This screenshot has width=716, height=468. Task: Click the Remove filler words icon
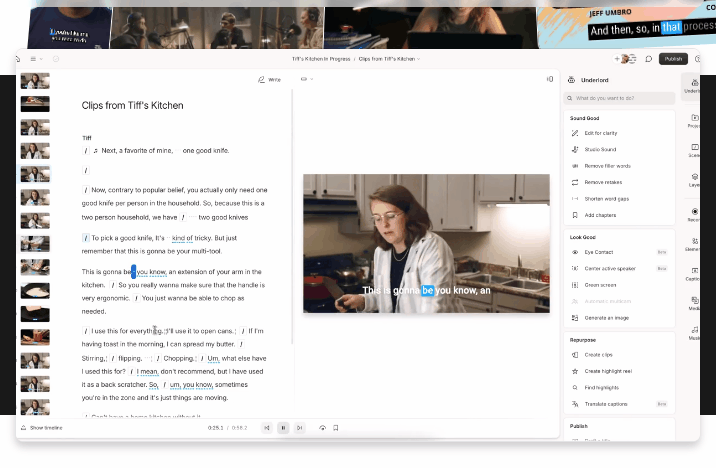click(x=575, y=166)
